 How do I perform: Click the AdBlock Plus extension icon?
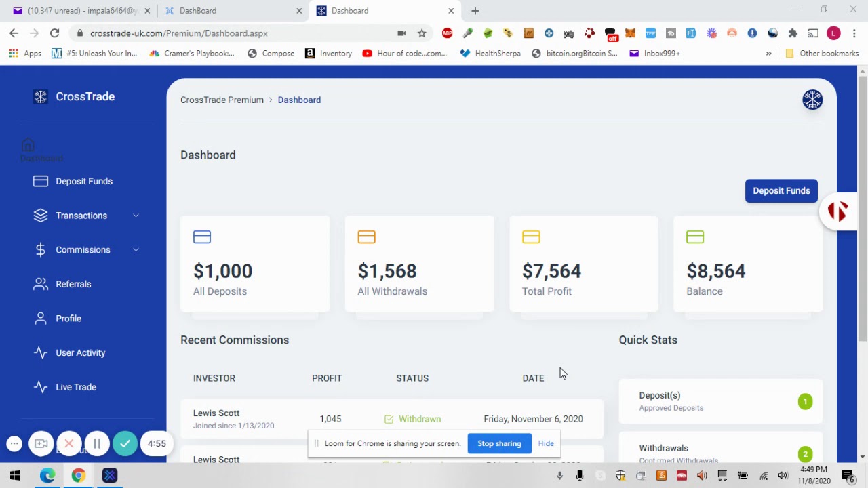pos(448,33)
